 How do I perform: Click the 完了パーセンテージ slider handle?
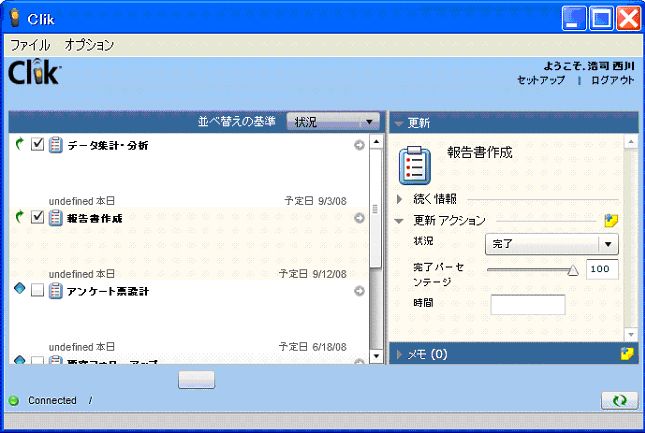pyautogui.click(x=573, y=270)
